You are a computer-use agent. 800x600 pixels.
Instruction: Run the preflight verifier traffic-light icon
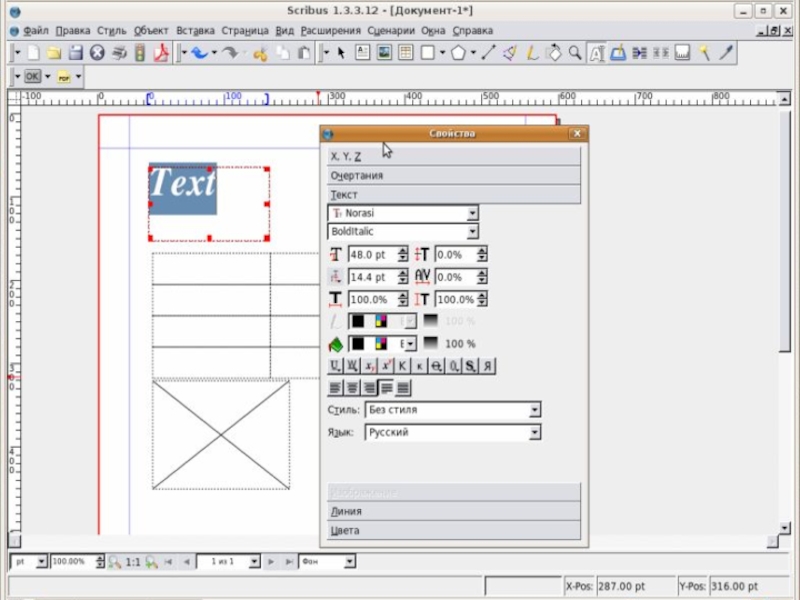click(140, 53)
